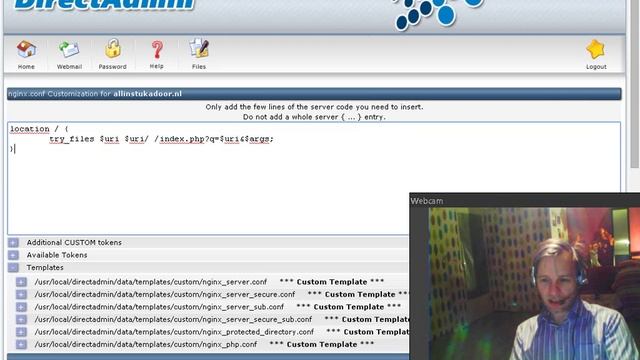Open the Help question mark icon

(157, 49)
